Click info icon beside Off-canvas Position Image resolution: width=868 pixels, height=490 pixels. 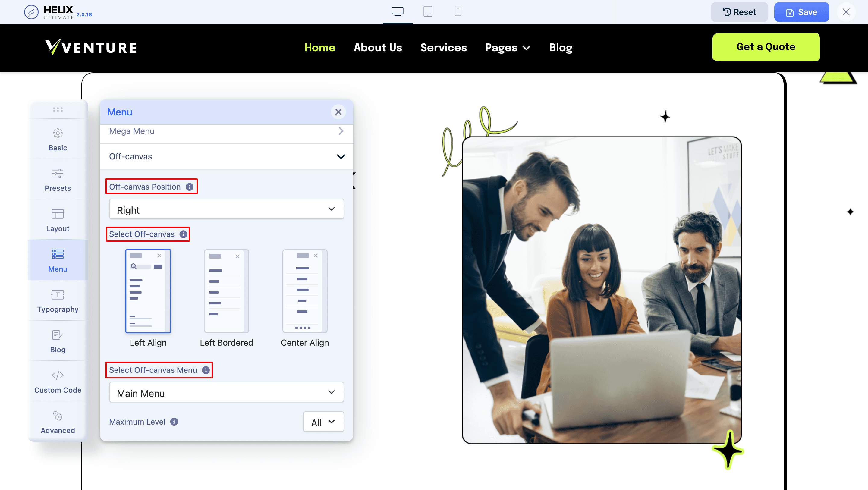click(190, 187)
